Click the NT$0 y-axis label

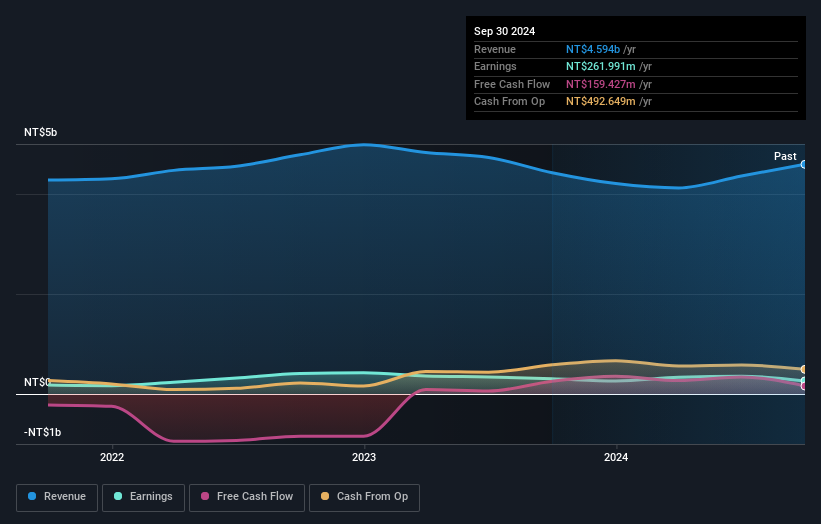coord(37,382)
